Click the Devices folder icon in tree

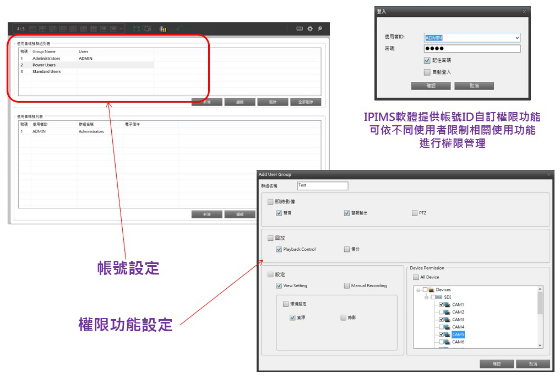click(431, 290)
